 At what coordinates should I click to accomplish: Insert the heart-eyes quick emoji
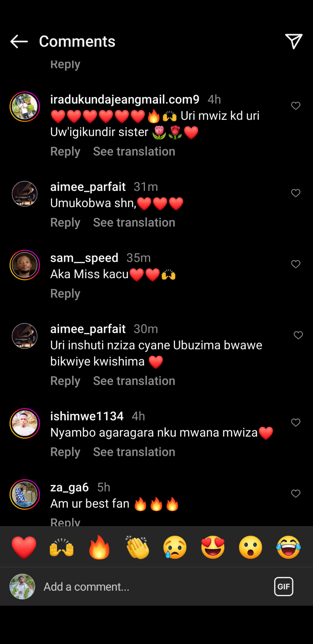tap(213, 547)
